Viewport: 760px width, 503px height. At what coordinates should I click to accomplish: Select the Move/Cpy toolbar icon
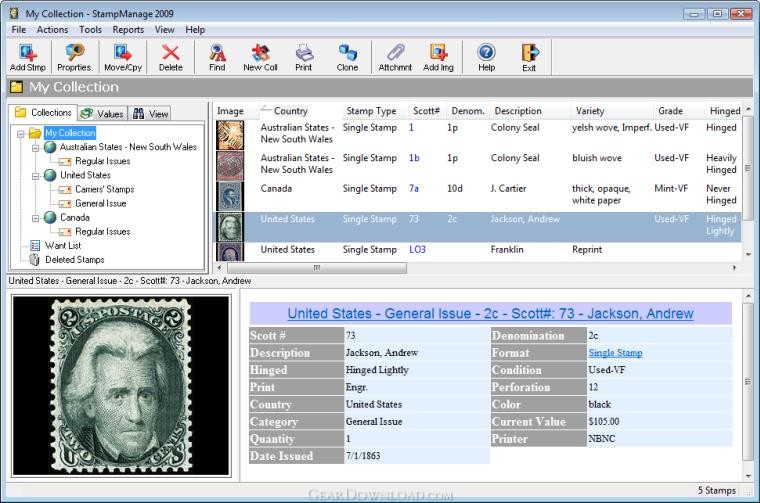click(x=123, y=57)
